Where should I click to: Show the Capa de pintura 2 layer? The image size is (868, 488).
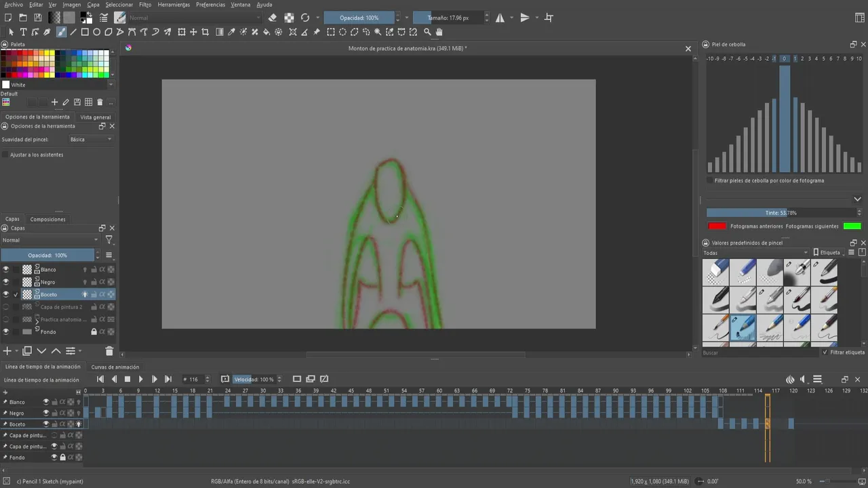tap(6, 307)
